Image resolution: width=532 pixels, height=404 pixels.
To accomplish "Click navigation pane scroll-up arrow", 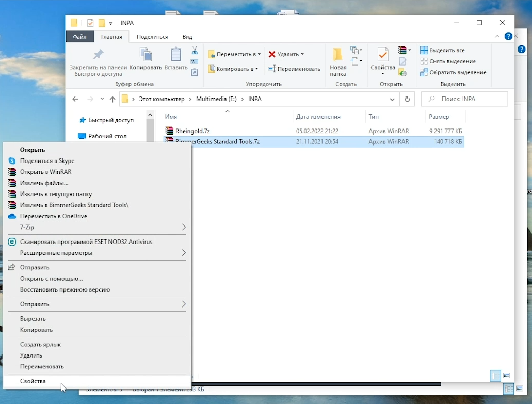I will [150, 115].
